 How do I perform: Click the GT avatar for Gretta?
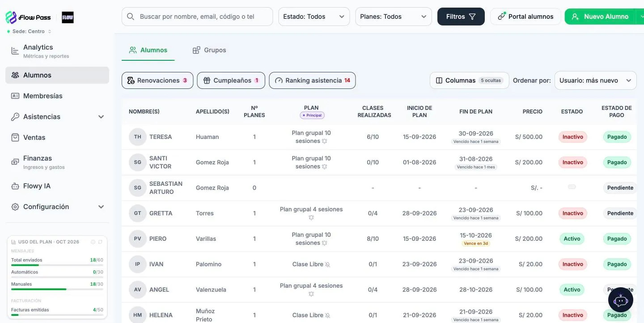(137, 213)
